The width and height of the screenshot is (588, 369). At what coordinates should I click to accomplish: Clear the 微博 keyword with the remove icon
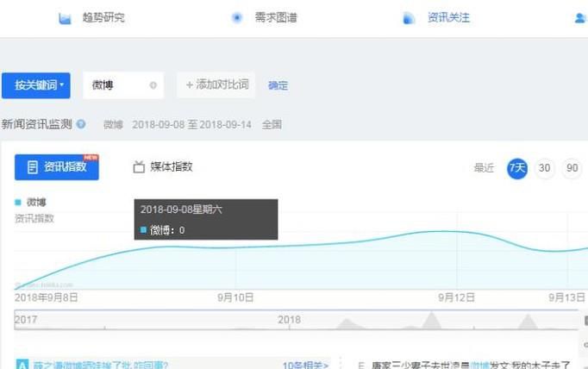coord(153,85)
